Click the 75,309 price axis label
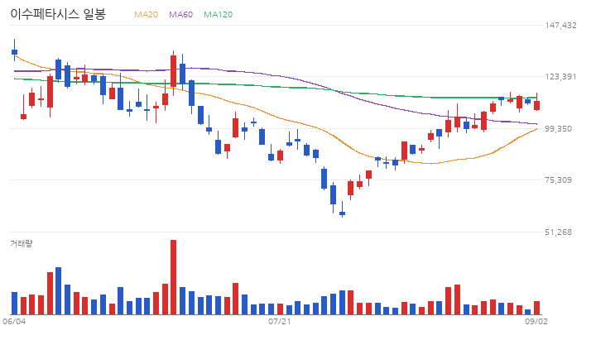Viewport: 596px width, 364px height. tap(559, 180)
